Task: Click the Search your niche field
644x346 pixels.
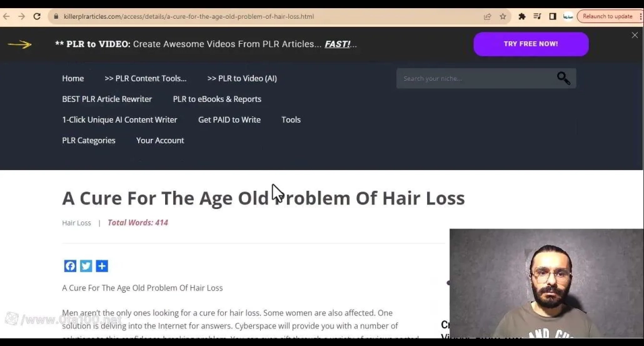Action: pyautogui.click(x=475, y=78)
